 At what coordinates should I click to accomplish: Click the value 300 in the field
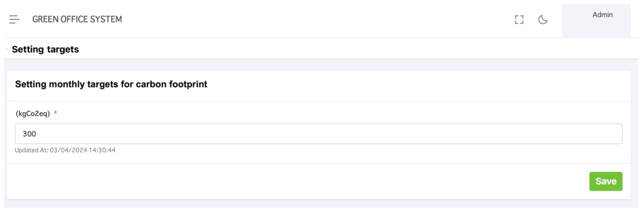click(29, 134)
